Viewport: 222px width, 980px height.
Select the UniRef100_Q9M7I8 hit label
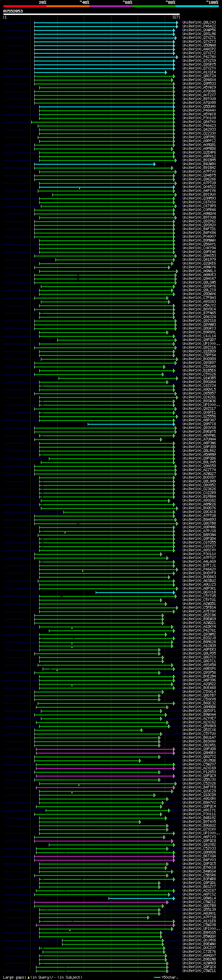click(x=199, y=424)
